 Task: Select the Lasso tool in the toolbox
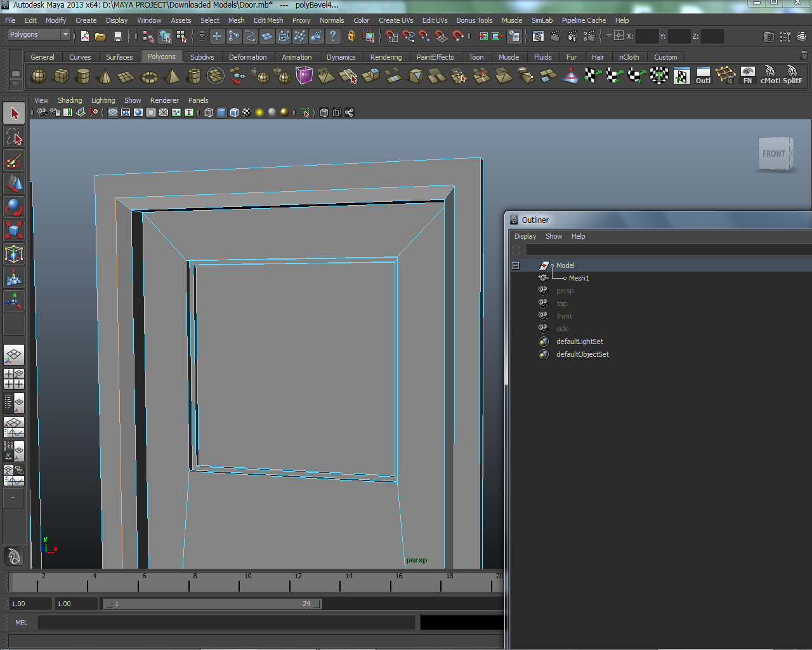(14, 137)
